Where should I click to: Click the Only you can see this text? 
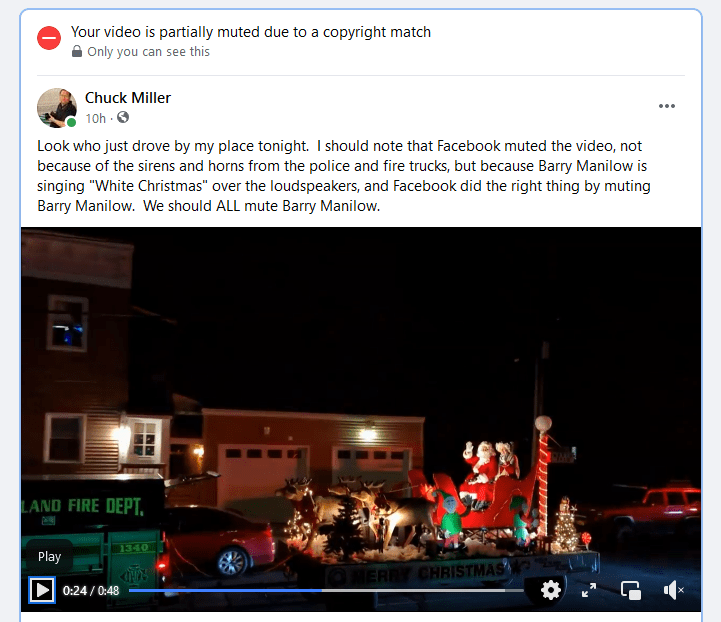(x=149, y=51)
